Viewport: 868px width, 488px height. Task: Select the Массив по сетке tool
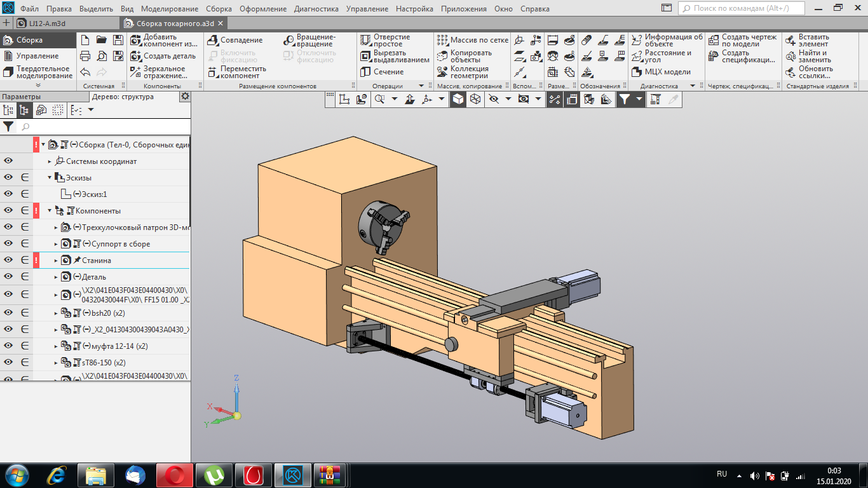(x=473, y=40)
